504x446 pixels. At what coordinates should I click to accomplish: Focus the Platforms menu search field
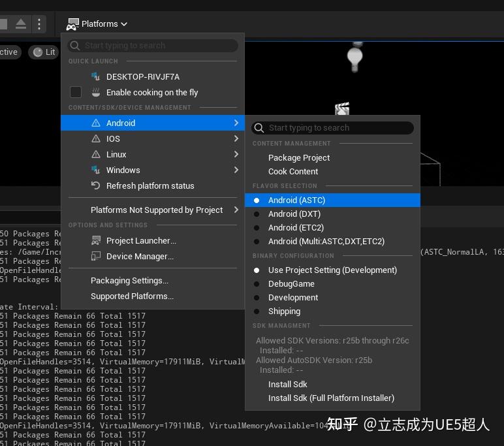pos(153,46)
